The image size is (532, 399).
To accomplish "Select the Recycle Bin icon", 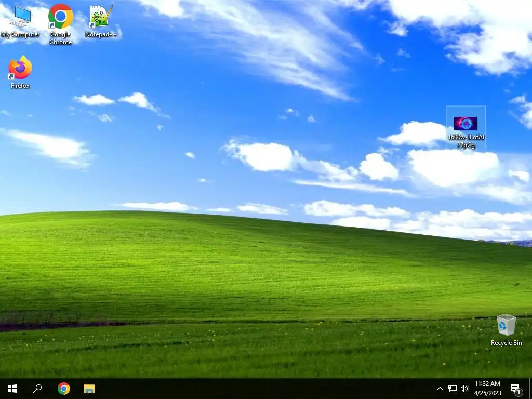I will point(506,330).
